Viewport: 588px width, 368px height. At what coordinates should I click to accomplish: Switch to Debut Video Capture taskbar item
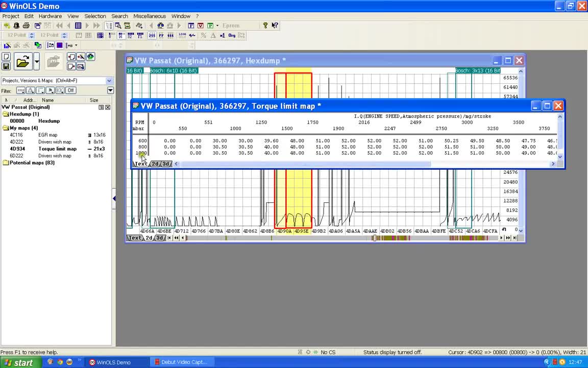click(x=182, y=362)
